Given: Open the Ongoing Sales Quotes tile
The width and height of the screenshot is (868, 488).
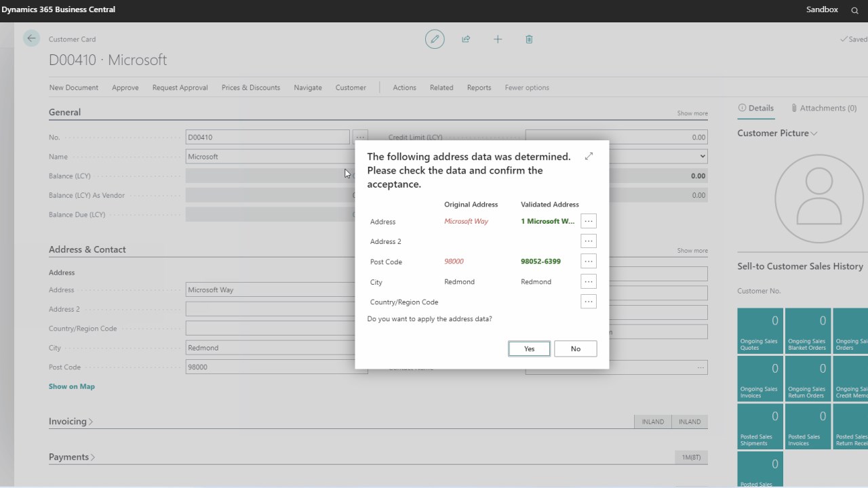Looking at the screenshot, I should pyautogui.click(x=760, y=331).
